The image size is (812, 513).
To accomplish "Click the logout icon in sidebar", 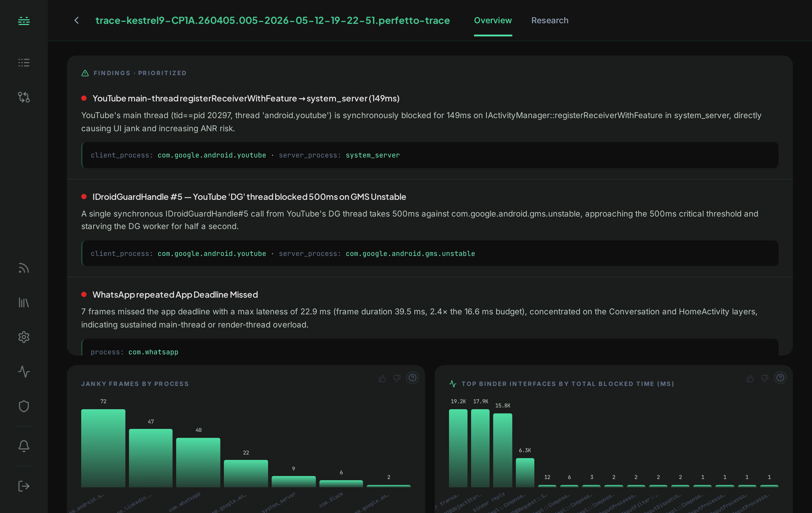I will [x=24, y=486].
